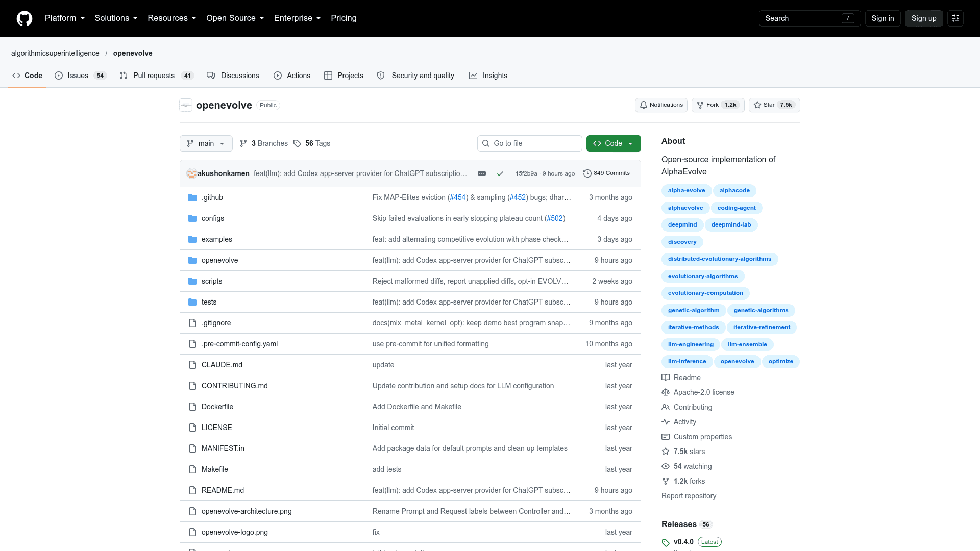Click the book icon beside Readme
The height and width of the screenshot is (551, 980).
666,378
